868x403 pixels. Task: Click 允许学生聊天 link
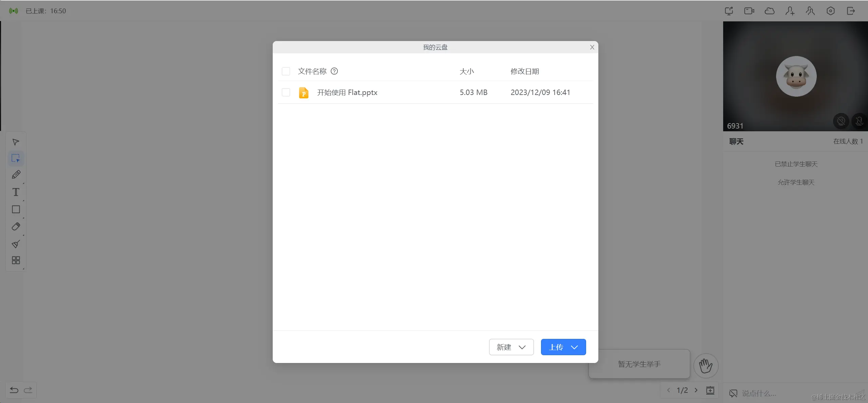pyautogui.click(x=796, y=183)
